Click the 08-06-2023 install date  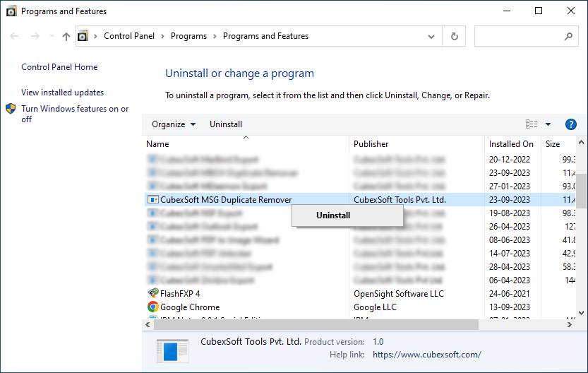(509, 239)
